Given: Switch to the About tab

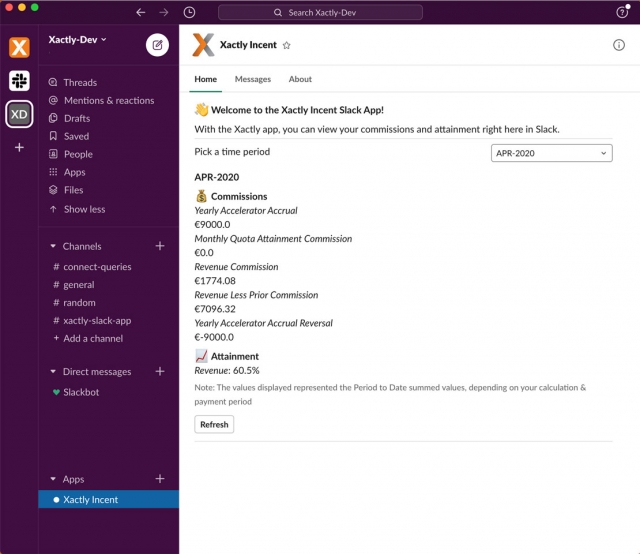Looking at the screenshot, I should 300,79.
